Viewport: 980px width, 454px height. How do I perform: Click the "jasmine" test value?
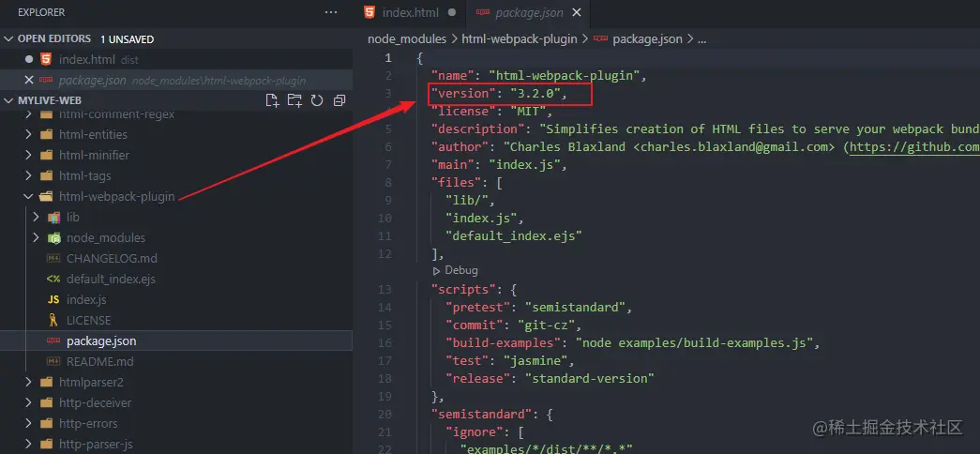pyautogui.click(x=535, y=361)
